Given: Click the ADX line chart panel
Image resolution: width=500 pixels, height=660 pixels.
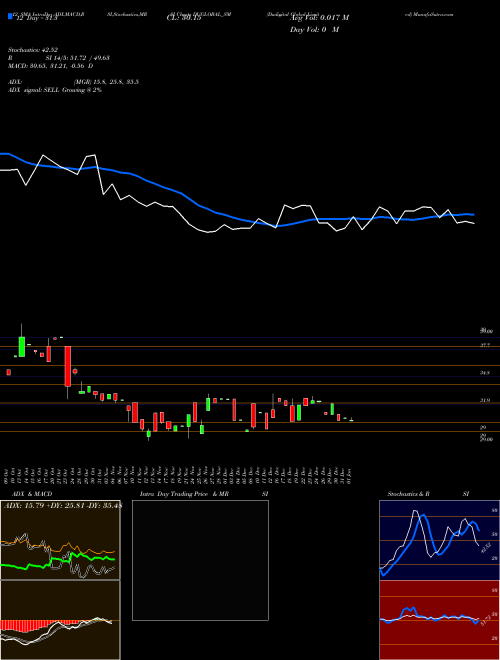Looking at the screenshot, I should [60, 540].
